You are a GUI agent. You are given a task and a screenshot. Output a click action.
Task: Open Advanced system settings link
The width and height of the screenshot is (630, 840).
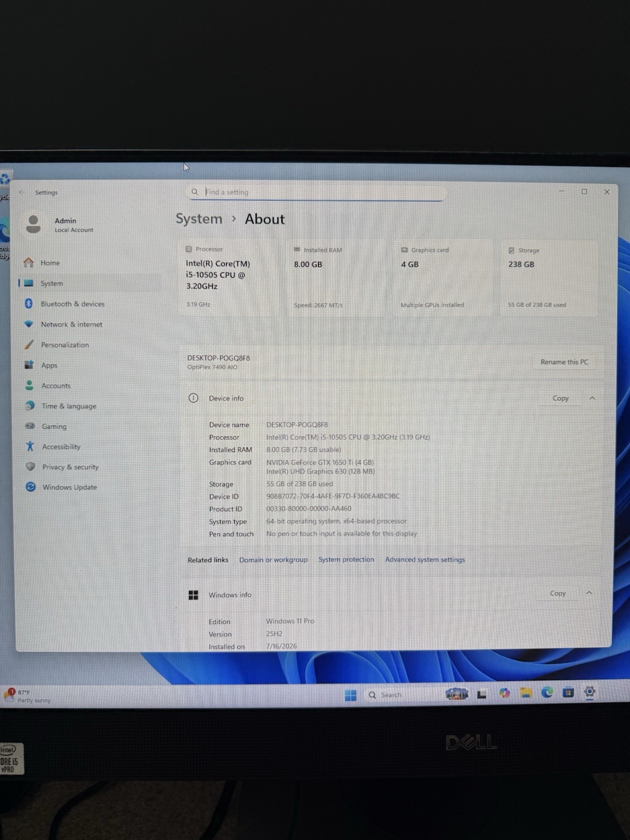pos(425,560)
